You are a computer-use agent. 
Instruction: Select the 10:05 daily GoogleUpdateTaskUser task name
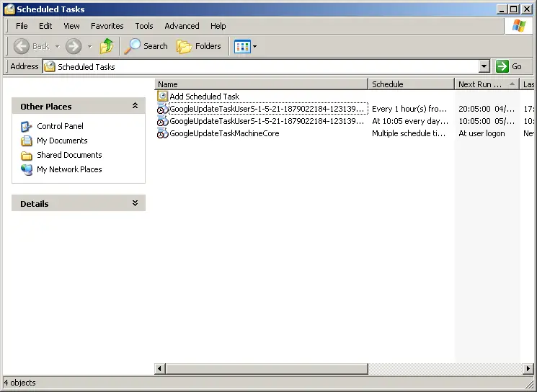(x=267, y=121)
